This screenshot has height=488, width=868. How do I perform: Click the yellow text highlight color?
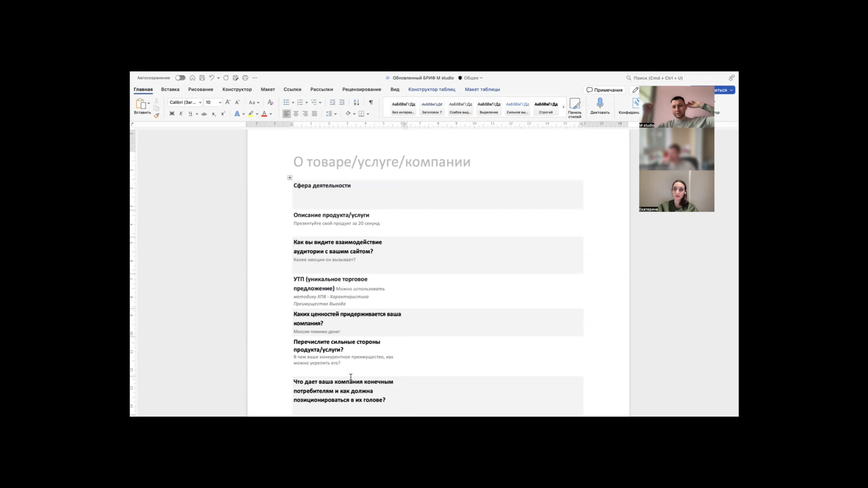[x=251, y=113]
